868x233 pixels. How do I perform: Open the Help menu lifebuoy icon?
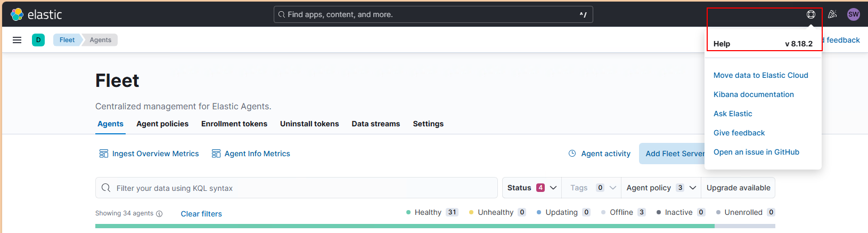click(810, 14)
